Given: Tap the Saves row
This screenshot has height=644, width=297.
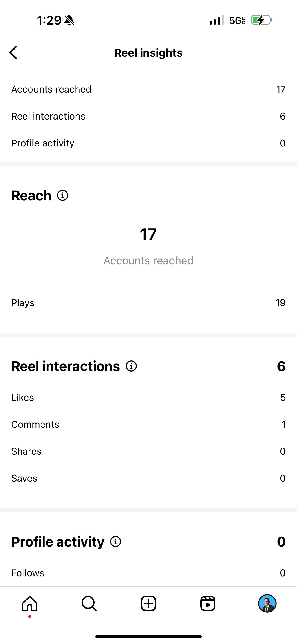Looking at the screenshot, I should (x=148, y=478).
